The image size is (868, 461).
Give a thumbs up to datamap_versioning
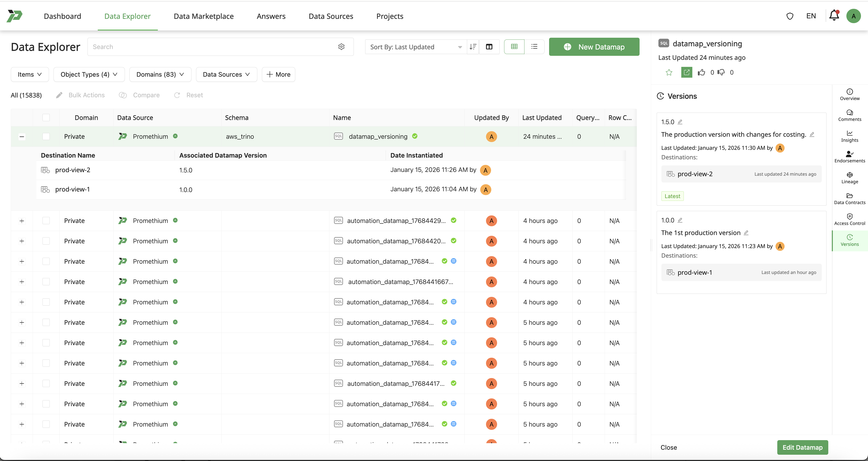pyautogui.click(x=702, y=72)
